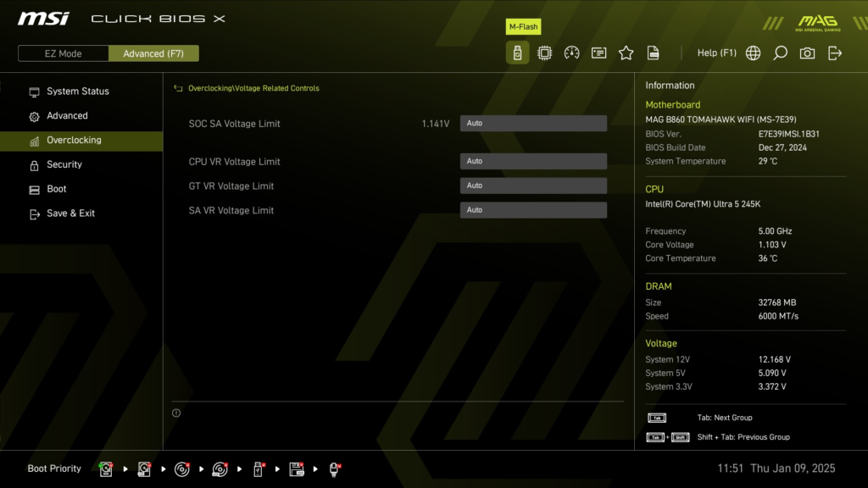Select the Advanced (F7) tab
Viewport: 868px width, 488px height.
point(153,53)
